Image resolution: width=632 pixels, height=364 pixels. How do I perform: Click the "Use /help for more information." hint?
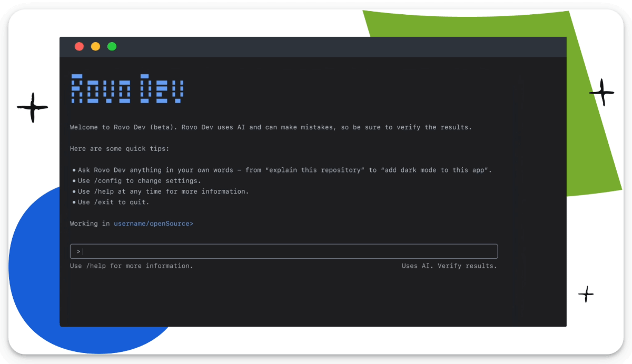click(x=131, y=266)
